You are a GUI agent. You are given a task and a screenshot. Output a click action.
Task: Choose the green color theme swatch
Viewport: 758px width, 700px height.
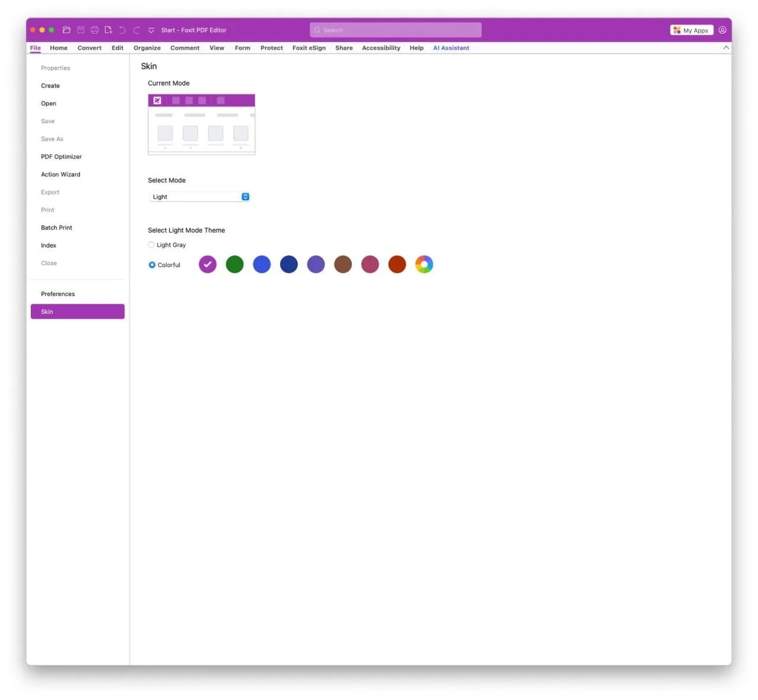point(235,265)
